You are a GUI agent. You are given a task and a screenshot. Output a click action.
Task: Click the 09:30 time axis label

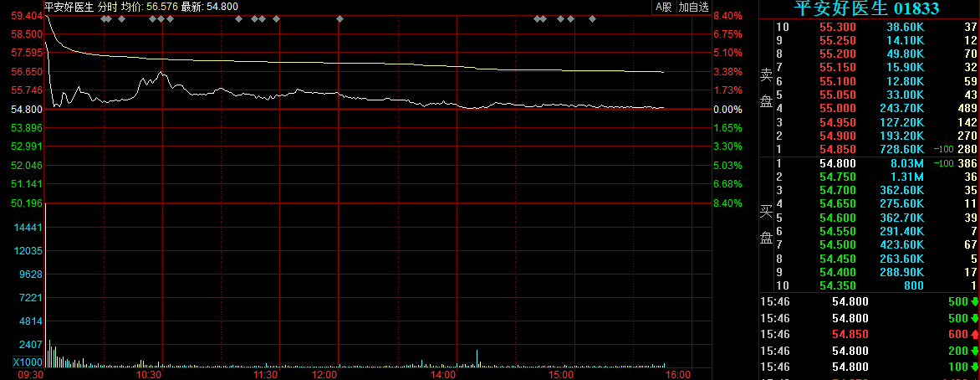pos(31,375)
